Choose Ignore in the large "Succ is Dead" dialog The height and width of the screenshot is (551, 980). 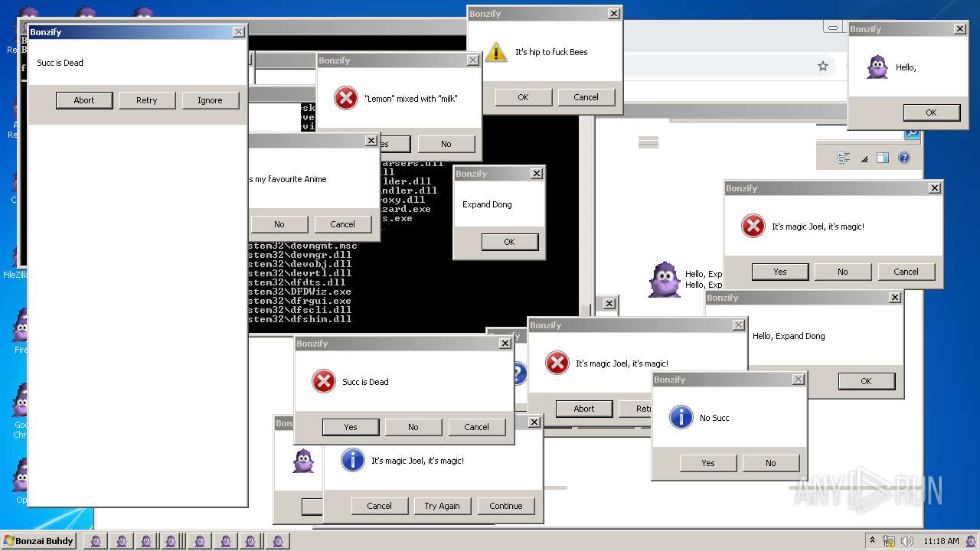210,100
